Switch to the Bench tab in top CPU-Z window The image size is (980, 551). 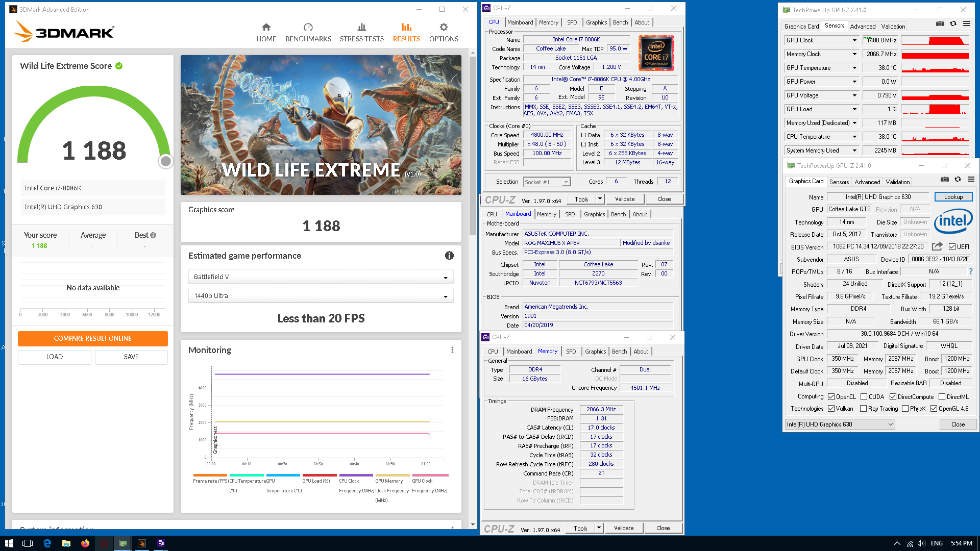[x=620, y=22]
